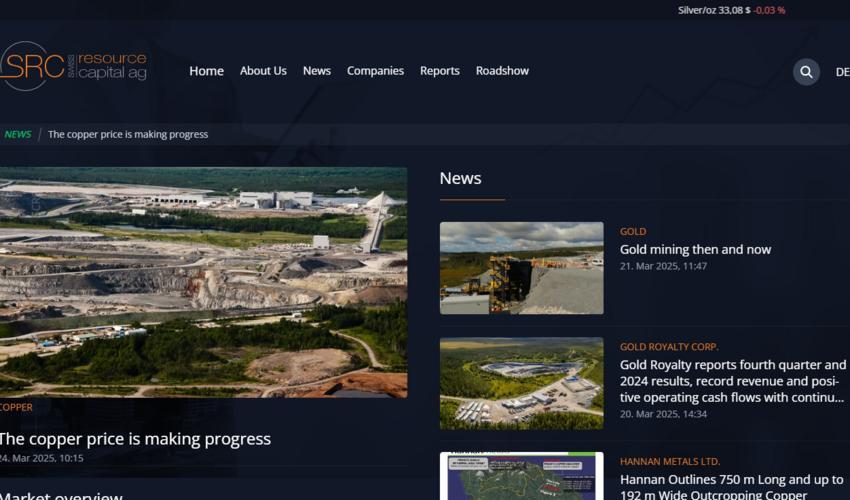Switch language using the DE toggle
This screenshot has width=850, height=500.
[x=842, y=72]
